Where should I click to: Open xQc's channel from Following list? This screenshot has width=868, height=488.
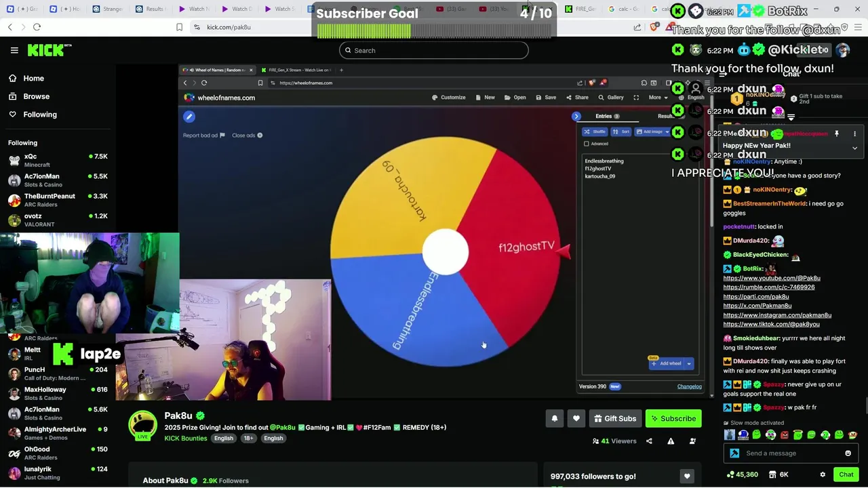tap(58, 160)
